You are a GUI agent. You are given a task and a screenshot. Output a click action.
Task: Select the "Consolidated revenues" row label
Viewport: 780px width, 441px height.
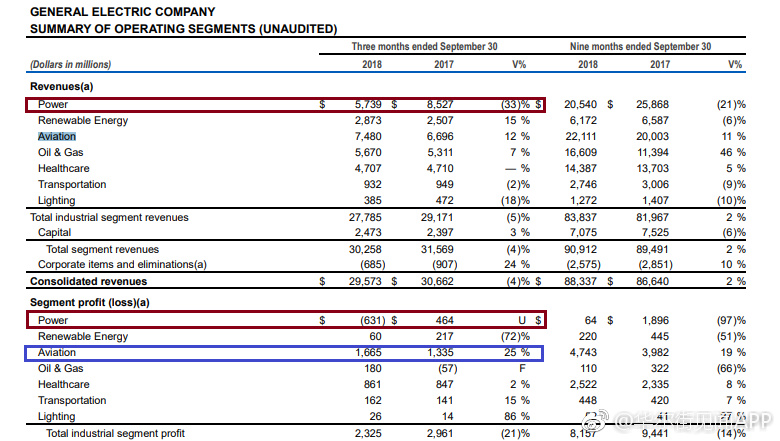click(x=89, y=281)
